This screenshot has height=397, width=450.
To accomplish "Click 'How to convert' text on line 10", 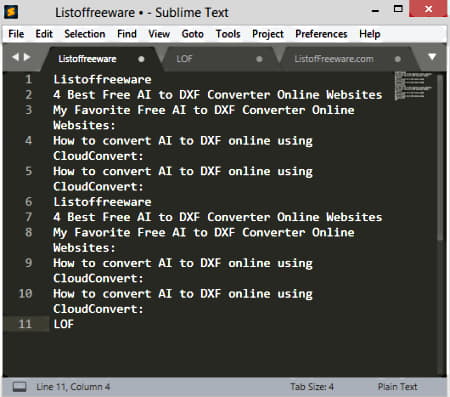I will 102,294.
